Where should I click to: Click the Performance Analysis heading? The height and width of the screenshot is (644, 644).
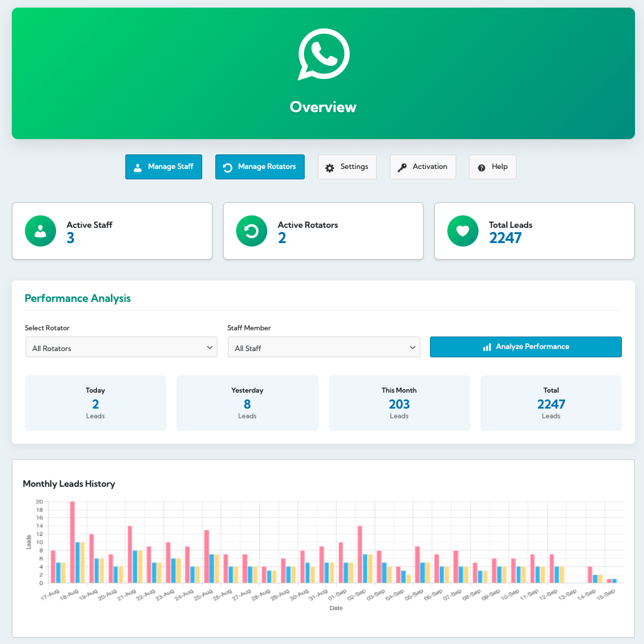pyautogui.click(x=78, y=298)
